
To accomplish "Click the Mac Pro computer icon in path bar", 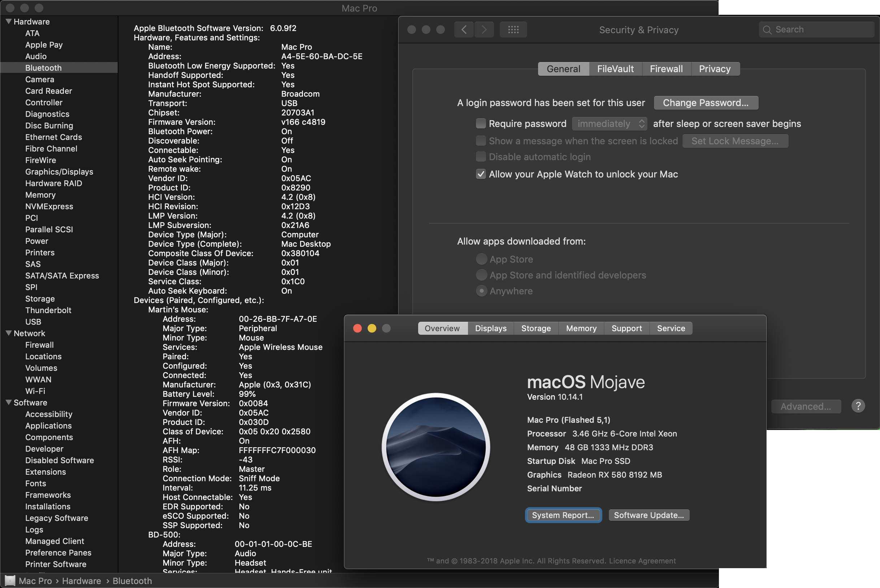I will click(10, 580).
